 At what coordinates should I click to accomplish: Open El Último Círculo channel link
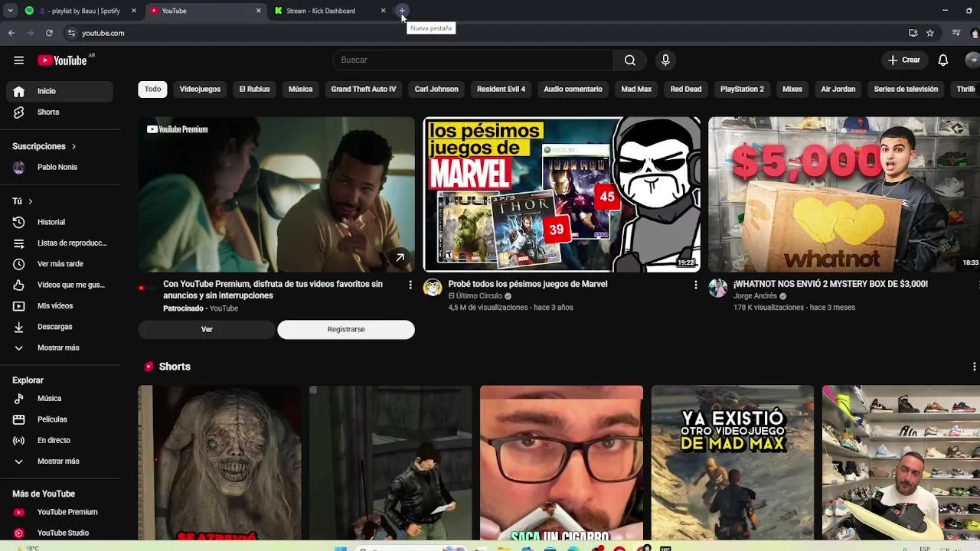coord(475,296)
